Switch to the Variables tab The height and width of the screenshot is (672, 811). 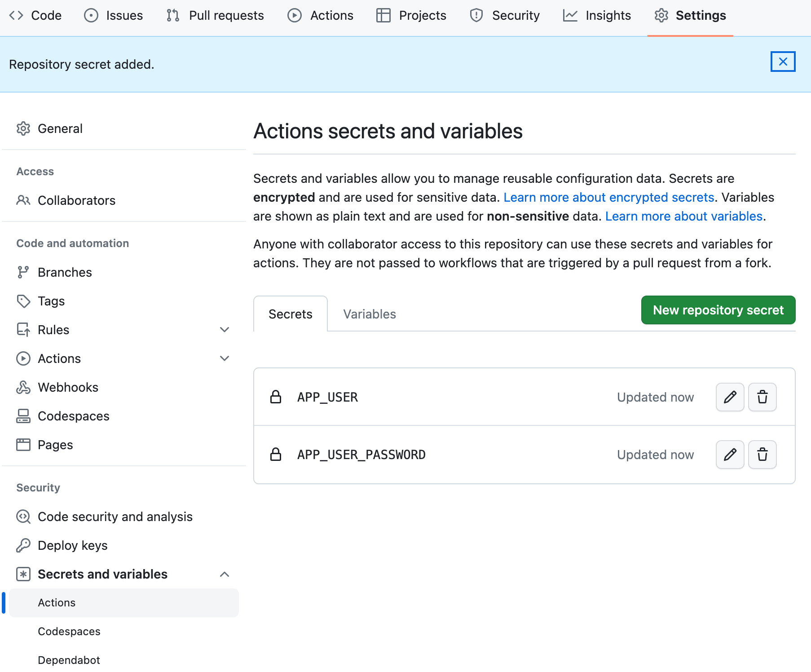(370, 314)
